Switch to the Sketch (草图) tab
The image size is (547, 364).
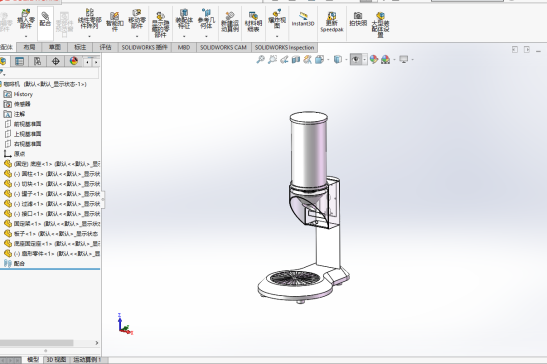tap(54, 47)
